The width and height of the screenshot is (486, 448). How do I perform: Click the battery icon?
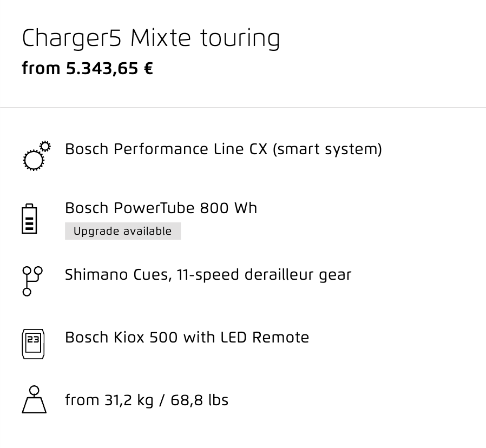coord(29,219)
